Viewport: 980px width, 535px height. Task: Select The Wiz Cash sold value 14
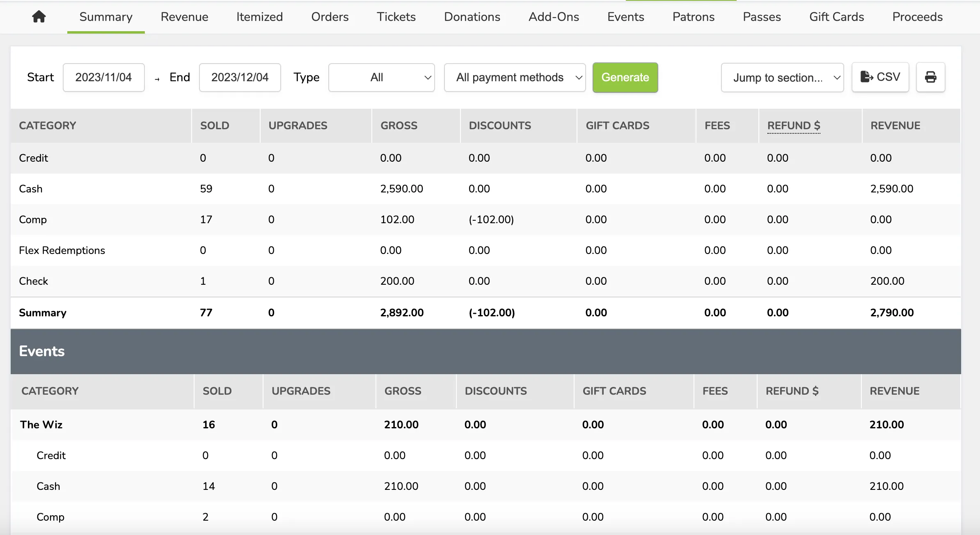(208, 486)
